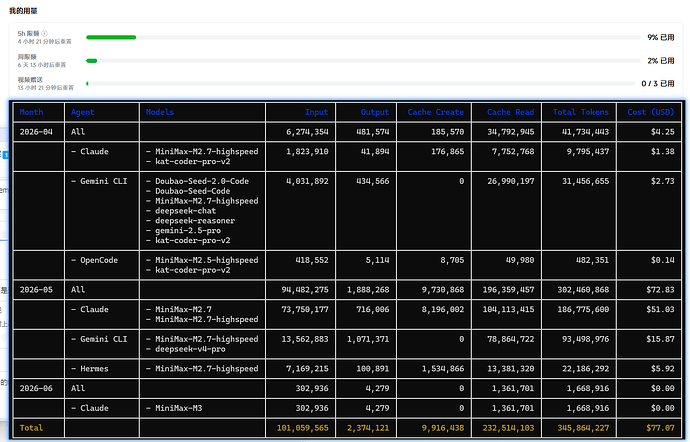Click the info icon beside 5h 限额
This screenshot has height=442, width=690.
click(x=44, y=33)
